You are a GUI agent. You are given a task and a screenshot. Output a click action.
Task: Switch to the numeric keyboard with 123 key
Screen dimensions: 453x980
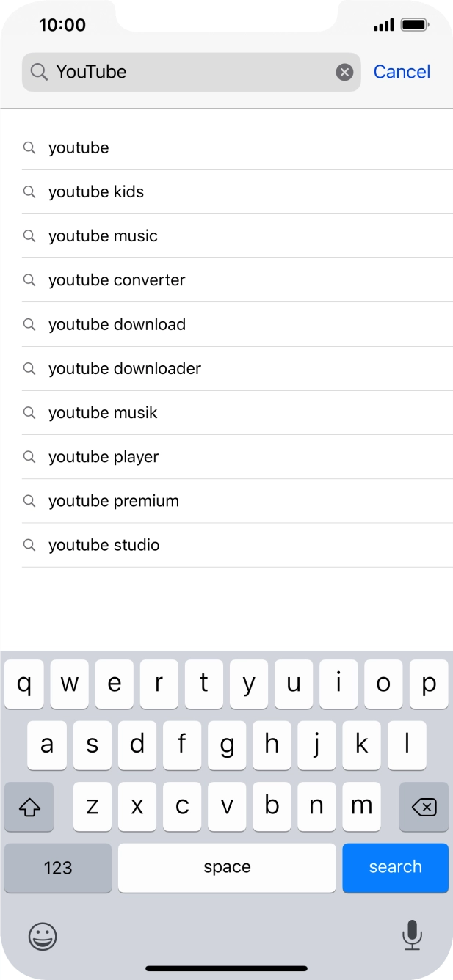click(57, 868)
